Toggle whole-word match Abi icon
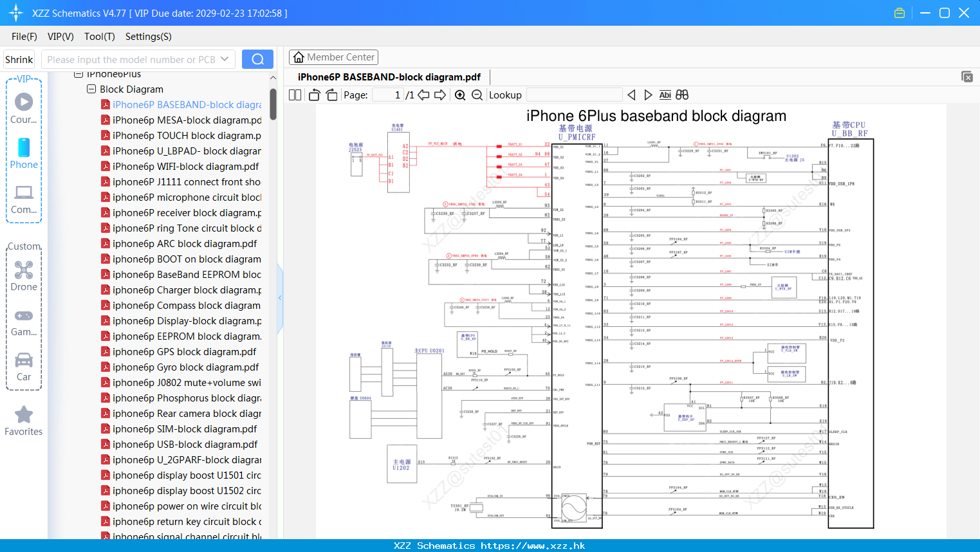This screenshot has width=980, height=552. tap(665, 95)
